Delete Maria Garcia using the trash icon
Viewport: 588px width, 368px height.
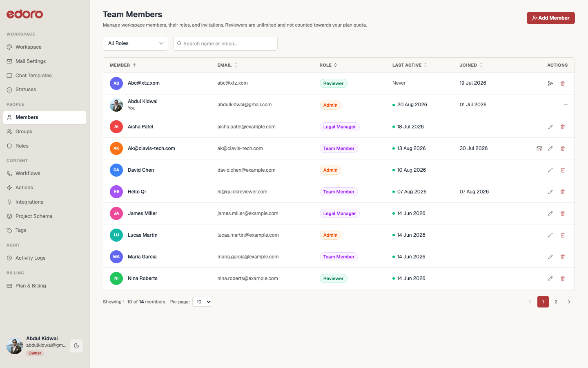[x=563, y=257]
